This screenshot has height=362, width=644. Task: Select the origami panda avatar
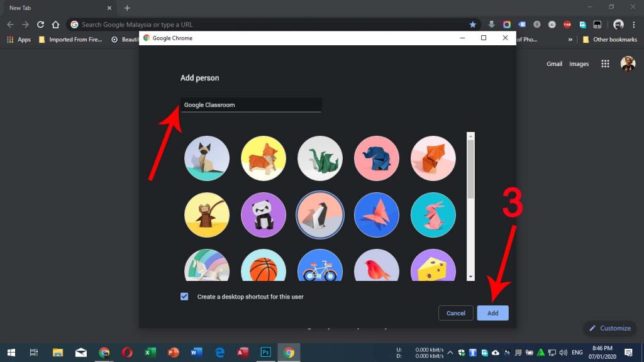coord(264,215)
